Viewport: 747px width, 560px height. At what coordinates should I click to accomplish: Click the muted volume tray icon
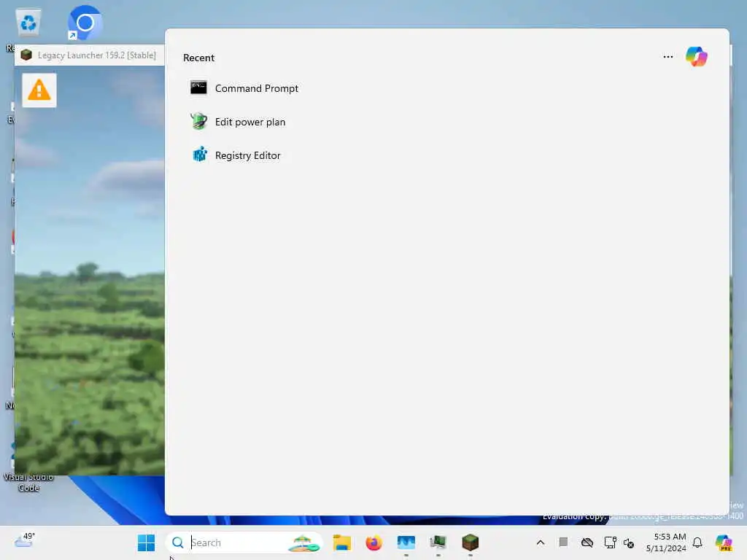click(x=628, y=542)
